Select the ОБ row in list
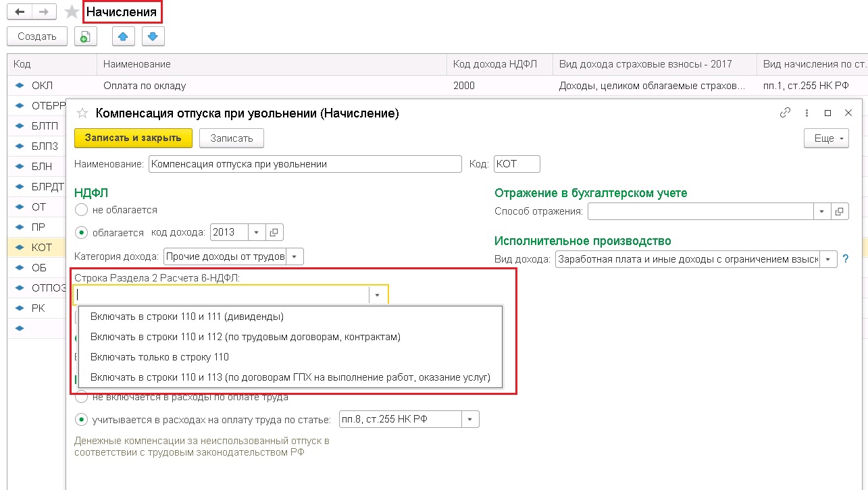The height and width of the screenshot is (490, 868). click(37, 268)
